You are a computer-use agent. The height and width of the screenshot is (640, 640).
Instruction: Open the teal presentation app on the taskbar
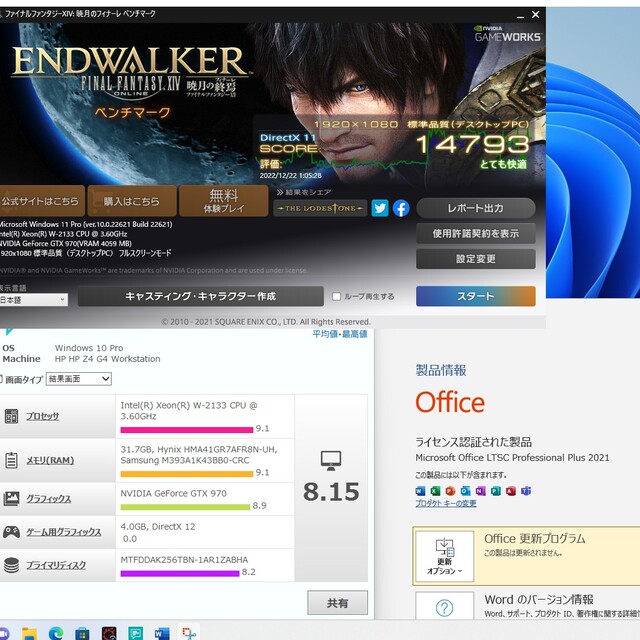coord(136,633)
